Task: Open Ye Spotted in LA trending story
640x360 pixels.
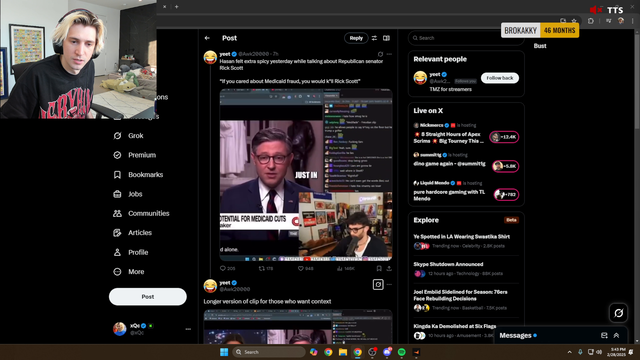Action: pyautogui.click(x=461, y=236)
